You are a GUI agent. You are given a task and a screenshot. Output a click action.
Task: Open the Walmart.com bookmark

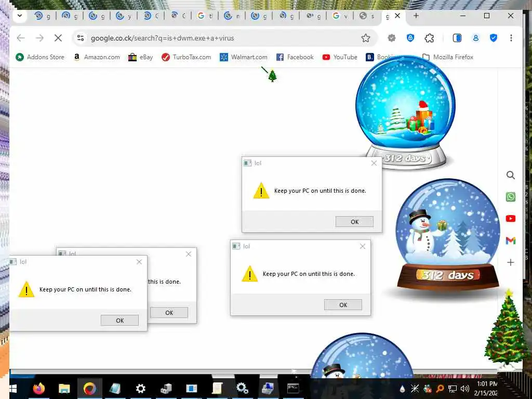click(244, 57)
